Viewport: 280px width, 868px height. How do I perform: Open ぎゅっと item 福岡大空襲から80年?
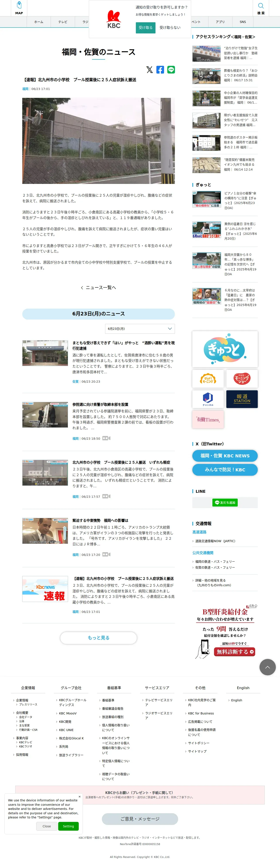coord(225,265)
